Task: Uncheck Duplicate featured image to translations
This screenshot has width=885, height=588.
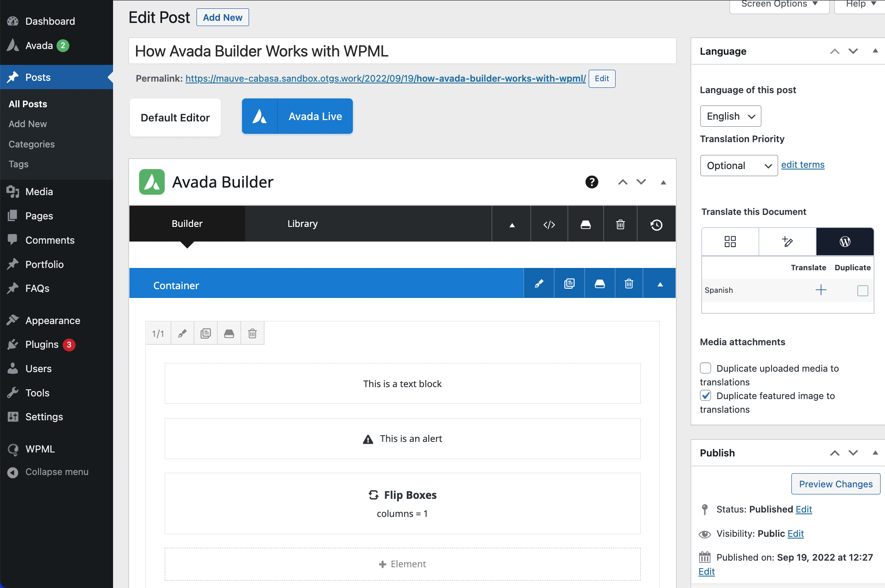Action: click(x=706, y=396)
